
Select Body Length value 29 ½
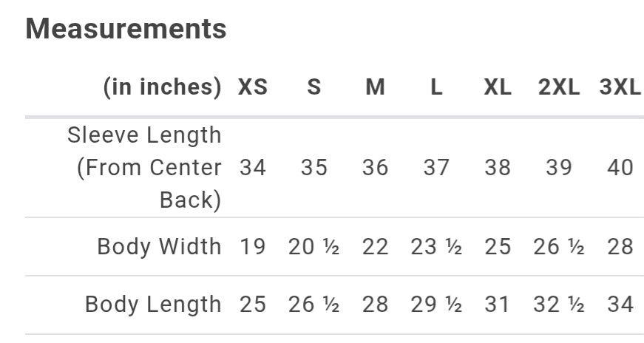pyautogui.click(x=436, y=304)
